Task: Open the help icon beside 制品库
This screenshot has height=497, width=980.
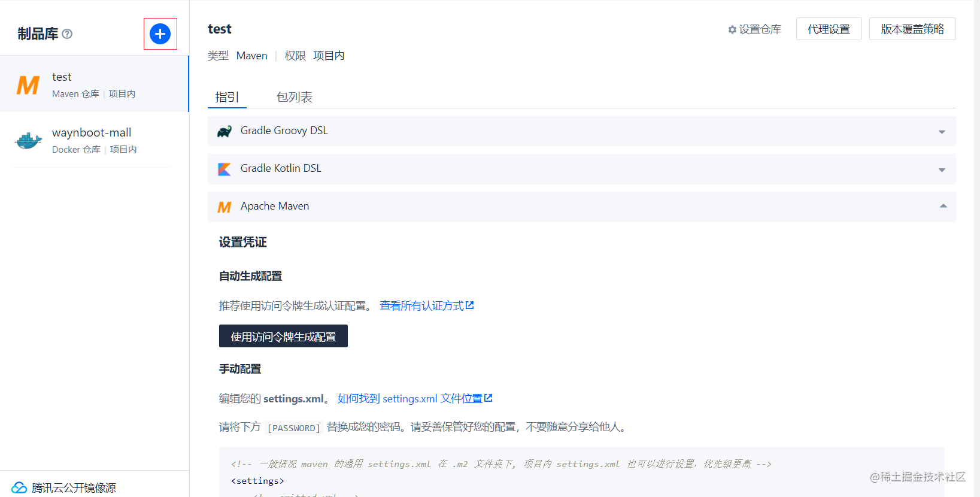Action: click(67, 34)
